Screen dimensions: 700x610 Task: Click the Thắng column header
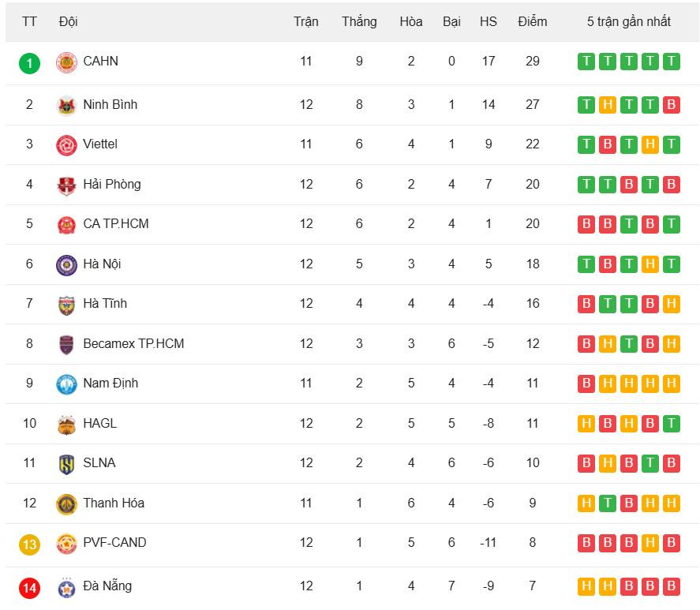[359, 21]
